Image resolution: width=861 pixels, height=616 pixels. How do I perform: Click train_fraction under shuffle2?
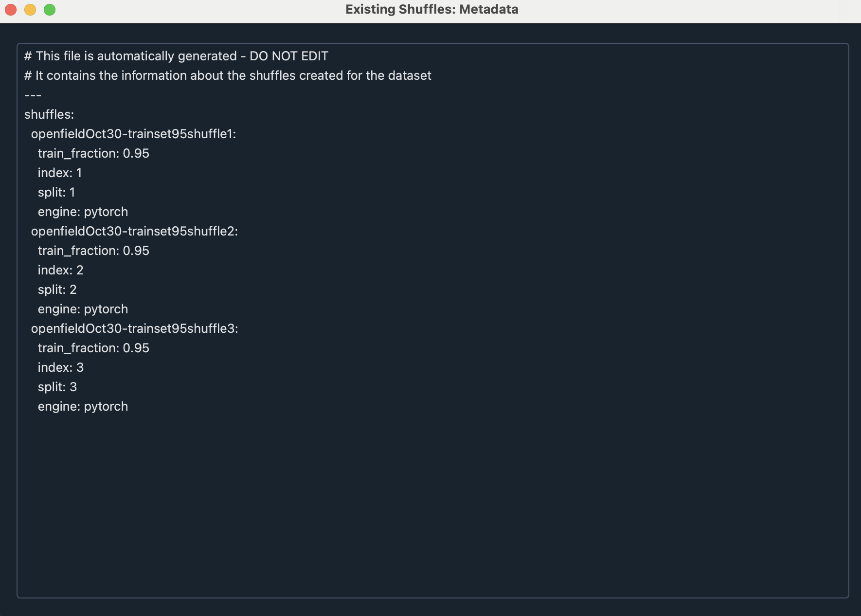tap(93, 251)
